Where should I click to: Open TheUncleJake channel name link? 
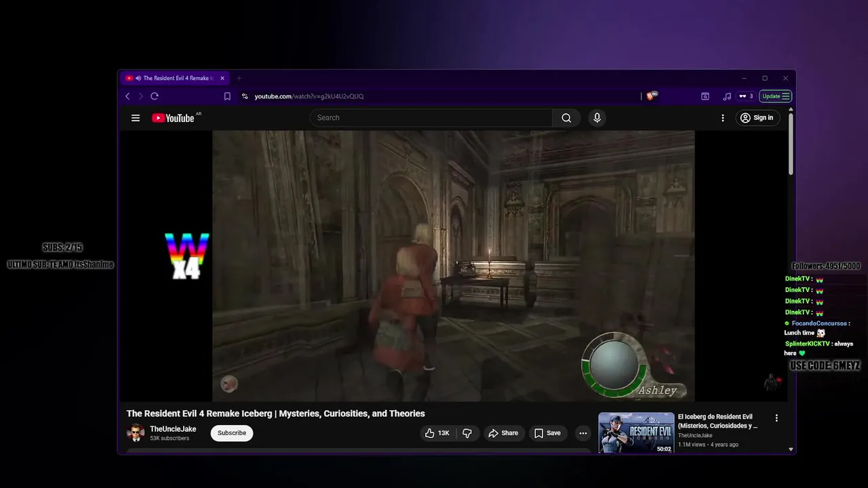tap(173, 429)
